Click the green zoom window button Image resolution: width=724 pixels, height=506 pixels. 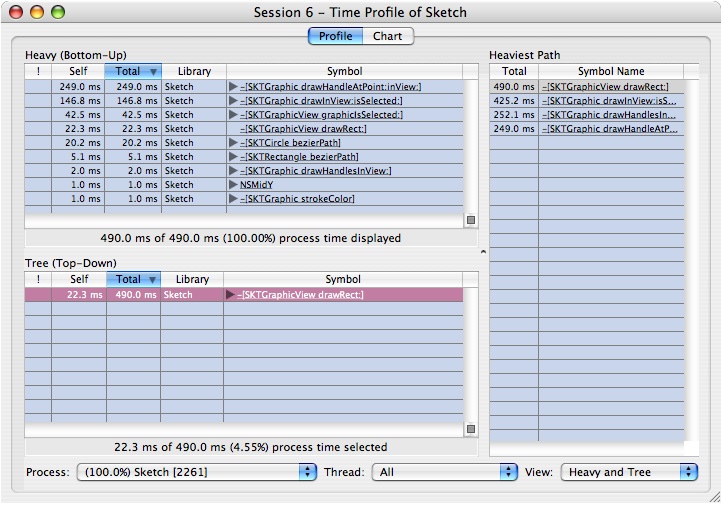(x=57, y=13)
